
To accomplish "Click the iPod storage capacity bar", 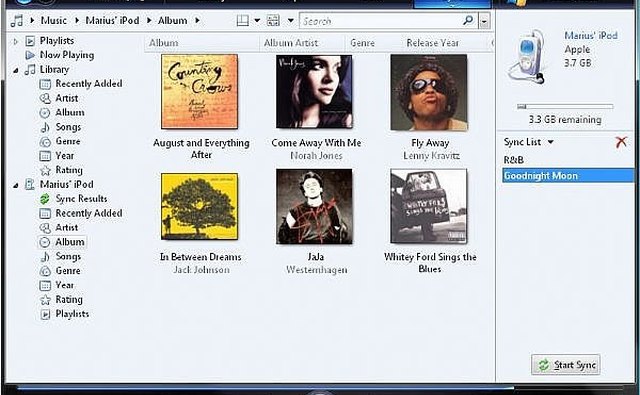I will (x=565, y=107).
